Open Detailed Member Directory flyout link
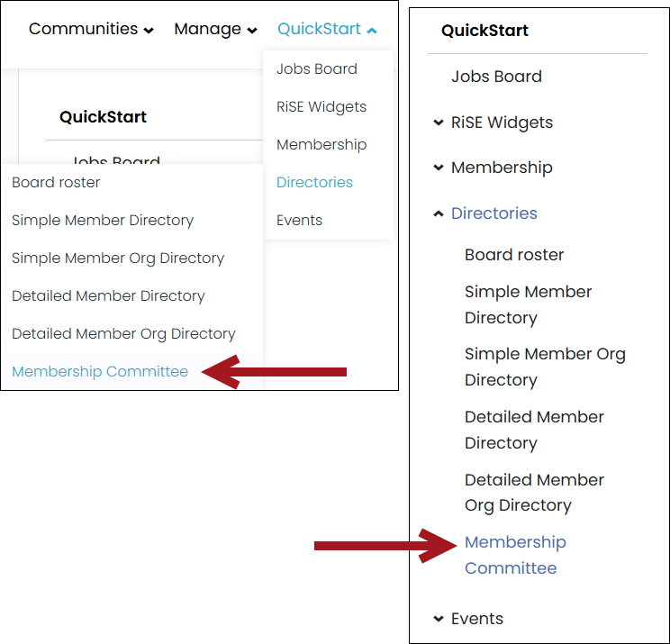Viewport: 670px width, 644px height. [108, 296]
